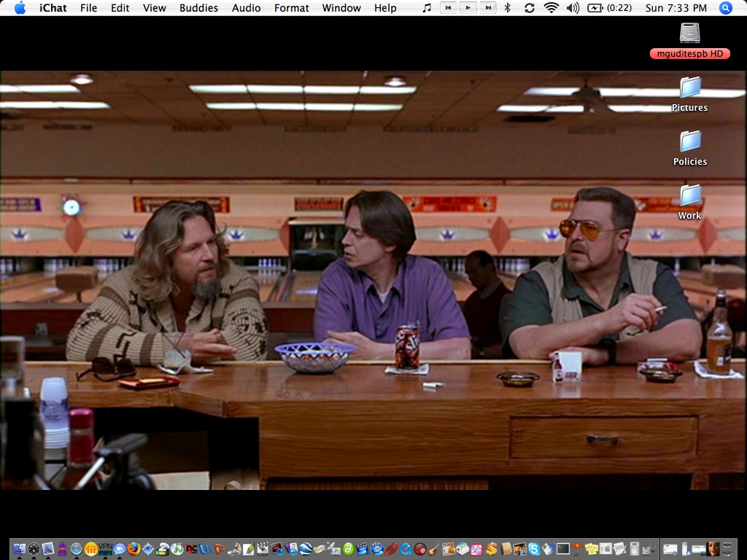Launch Skype from the Dock
747x560 pixels.
(x=534, y=548)
